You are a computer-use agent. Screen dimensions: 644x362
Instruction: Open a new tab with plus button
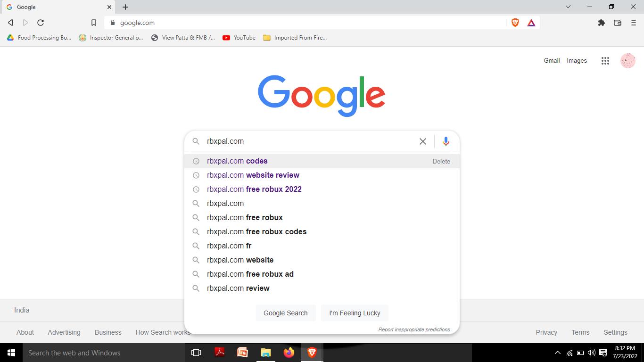coord(125,7)
